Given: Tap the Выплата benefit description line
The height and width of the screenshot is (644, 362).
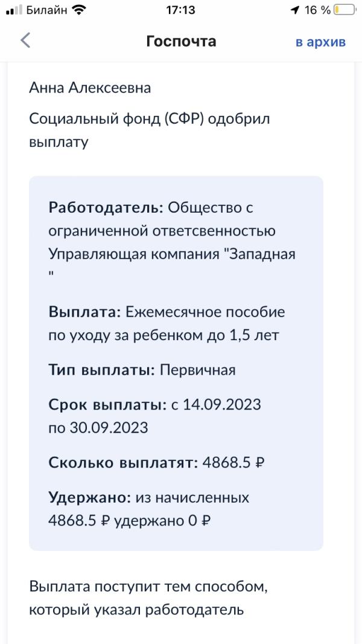Looking at the screenshot, I should [x=166, y=324].
